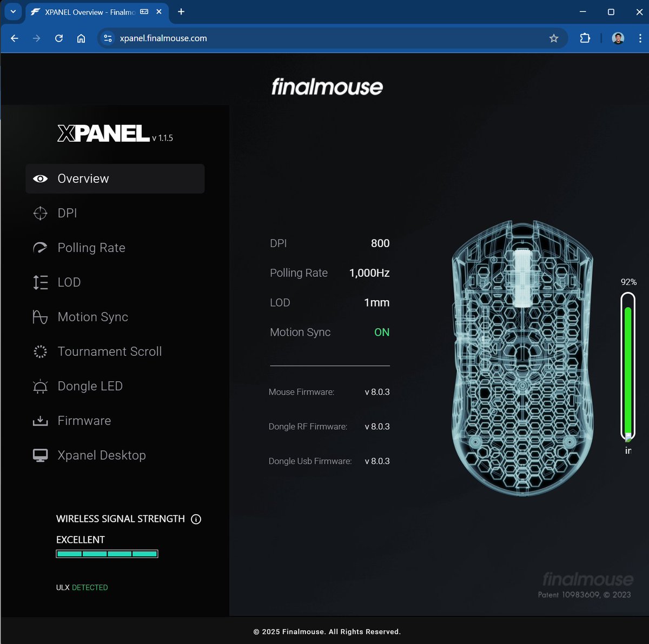Open the browser extensions puzzle icon
This screenshot has height=644, width=649.
click(585, 38)
